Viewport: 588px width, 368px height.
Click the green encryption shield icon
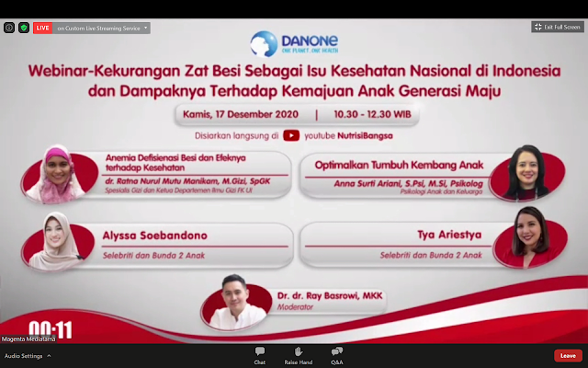pyautogui.click(x=24, y=28)
